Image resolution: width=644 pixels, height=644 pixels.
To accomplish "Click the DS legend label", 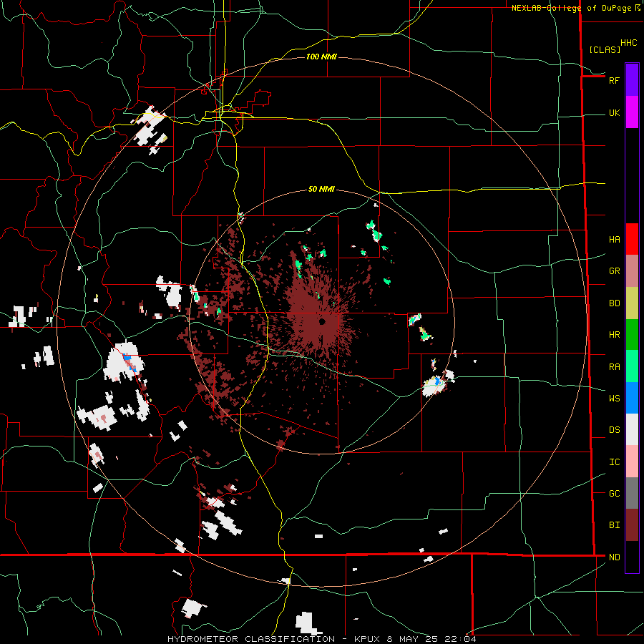I will (614, 429).
